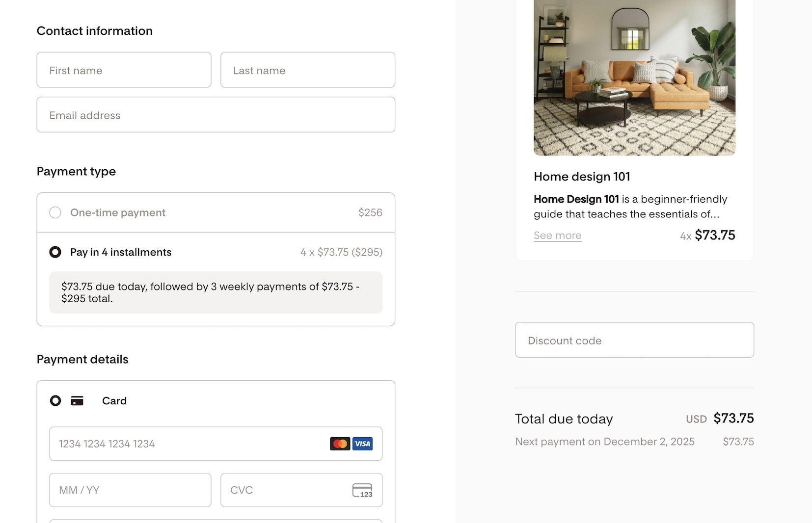The height and width of the screenshot is (523, 812).
Task: Focus the First name field
Action: click(x=124, y=70)
